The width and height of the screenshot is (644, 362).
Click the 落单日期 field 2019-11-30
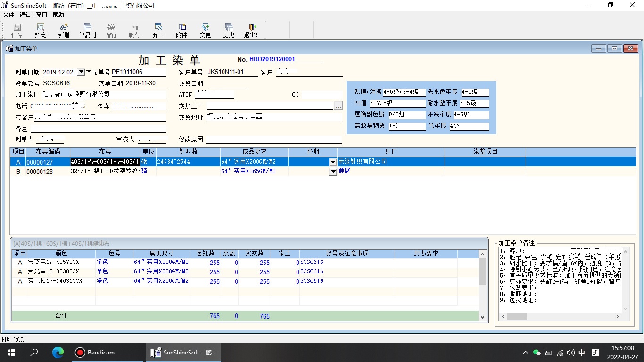pos(146,83)
